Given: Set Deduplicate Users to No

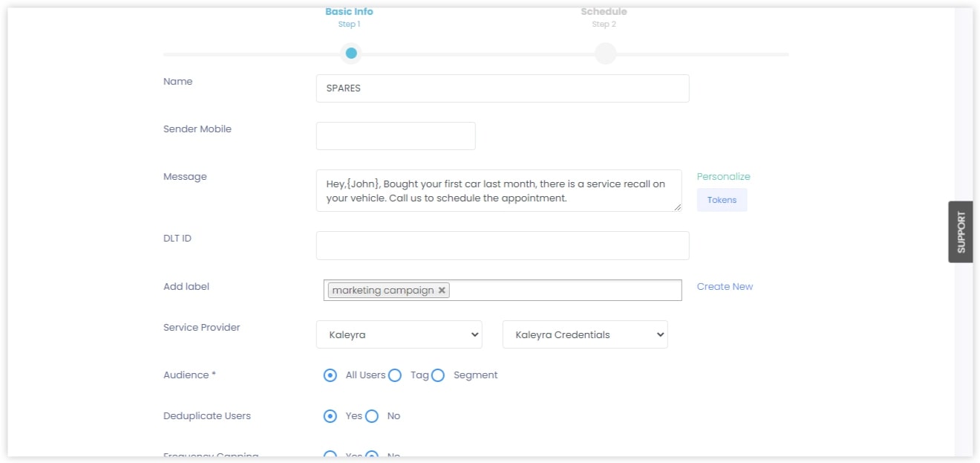Looking at the screenshot, I should 372,416.
